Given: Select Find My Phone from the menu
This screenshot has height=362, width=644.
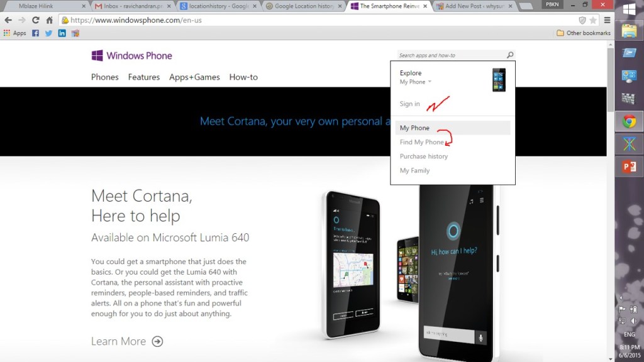Looking at the screenshot, I should (422, 143).
